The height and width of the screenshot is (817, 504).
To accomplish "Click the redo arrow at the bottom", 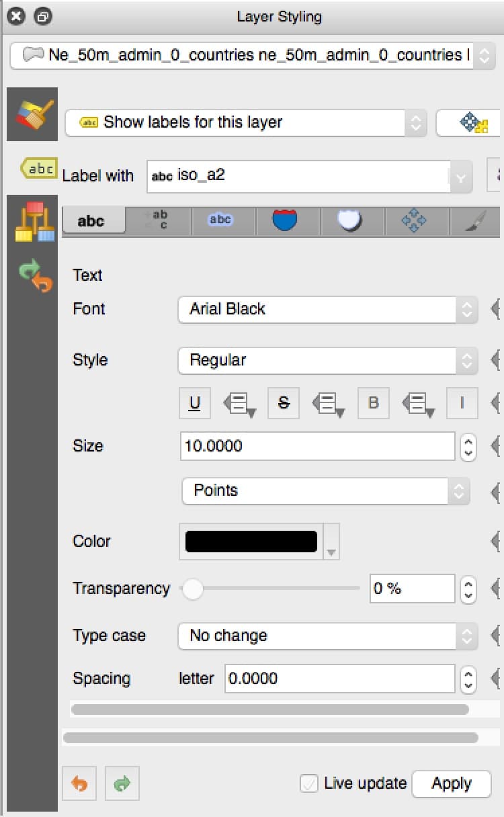I will (122, 783).
